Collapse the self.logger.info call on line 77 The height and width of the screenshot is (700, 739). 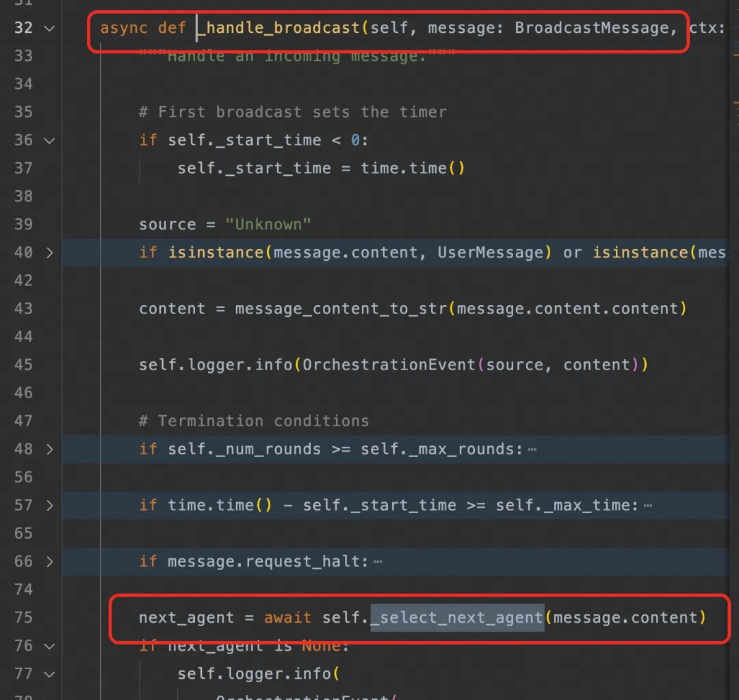(x=49, y=674)
